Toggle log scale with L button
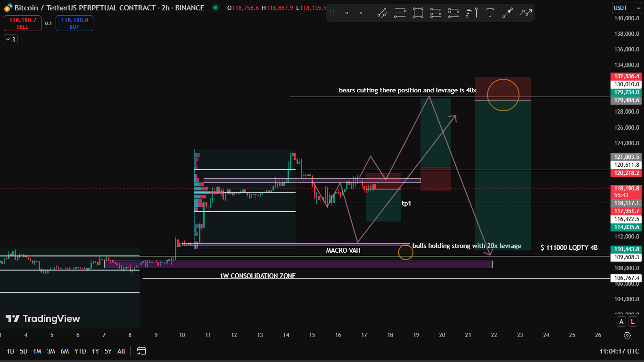The image size is (644, 362). (x=633, y=321)
